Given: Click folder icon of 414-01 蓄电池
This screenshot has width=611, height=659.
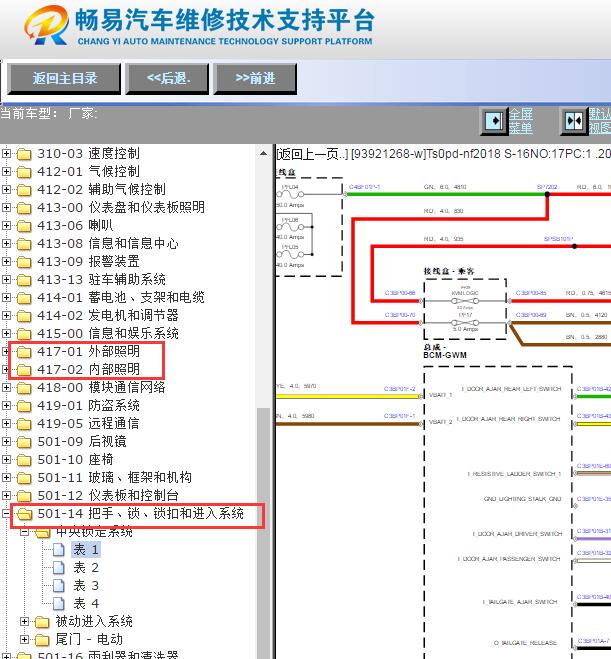Looking at the screenshot, I should [x=24, y=298].
